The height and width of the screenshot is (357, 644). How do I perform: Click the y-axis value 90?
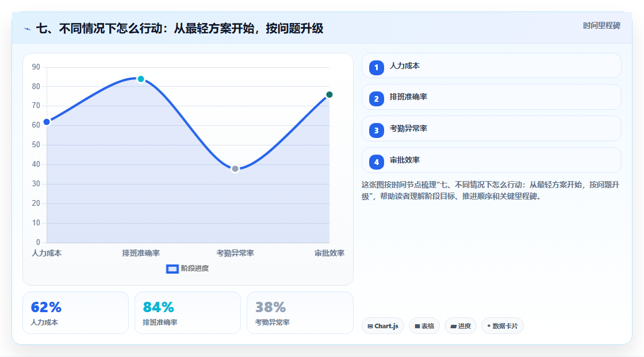[36, 67]
